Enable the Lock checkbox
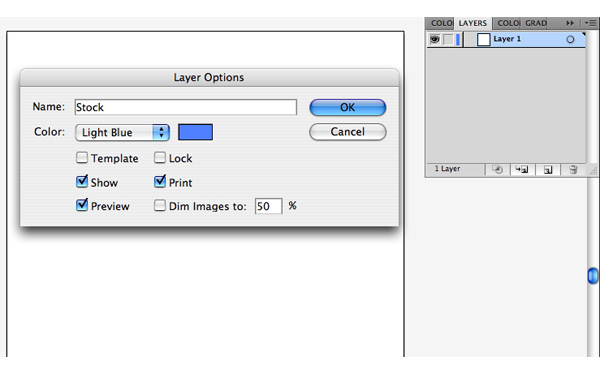This screenshot has width=600, height=374. (x=160, y=158)
